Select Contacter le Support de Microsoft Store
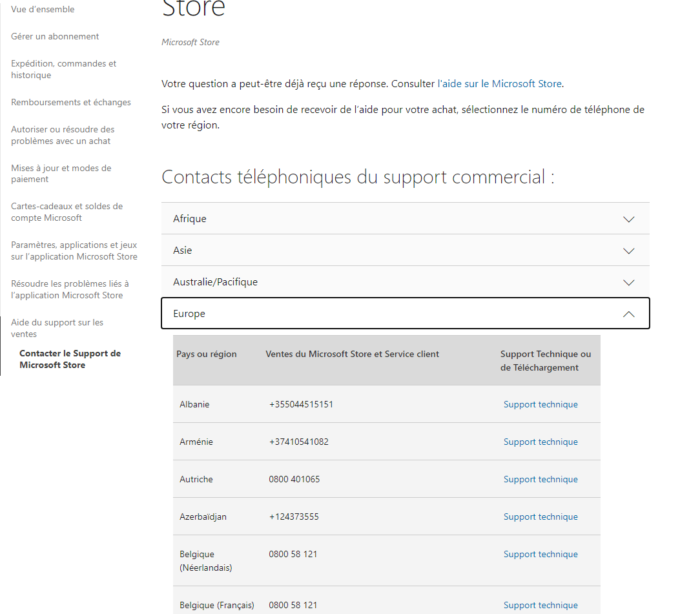This screenshot has width=700, height=614. coord(70,359)
